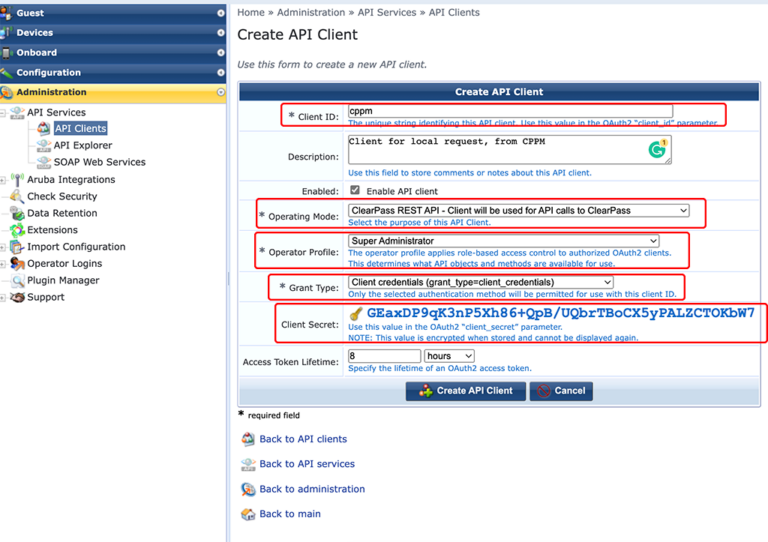Click the Operator Logins icon
Viewport: 768px width, 542px height.
(17, 263)
